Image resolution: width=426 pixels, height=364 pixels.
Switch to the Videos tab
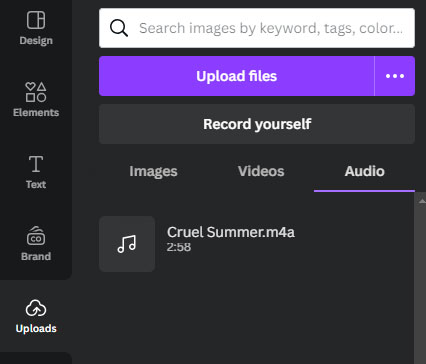tap(261, 171)
